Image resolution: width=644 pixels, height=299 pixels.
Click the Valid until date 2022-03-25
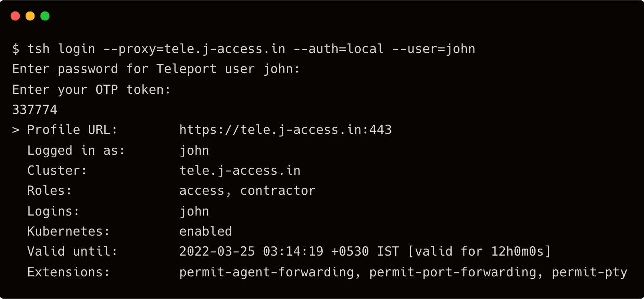click(217, 252)
